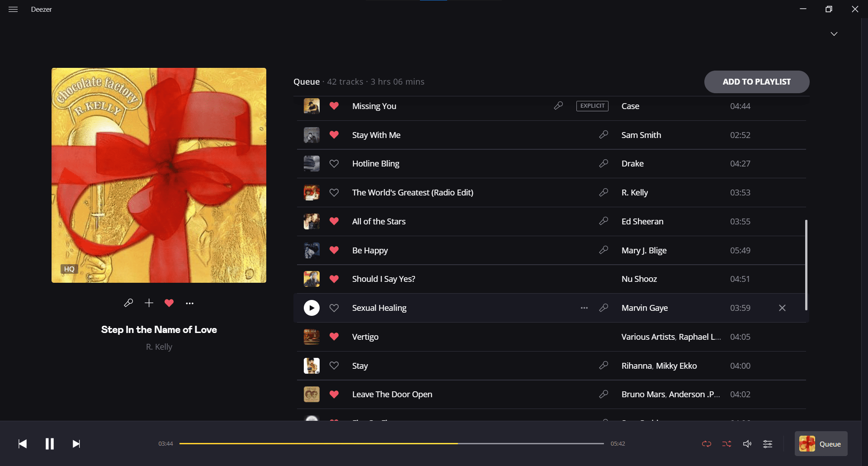The height and width of the screenshot is (466, 868).
Task: Show lyrics for Missing You
Action: tap(558, 106)
